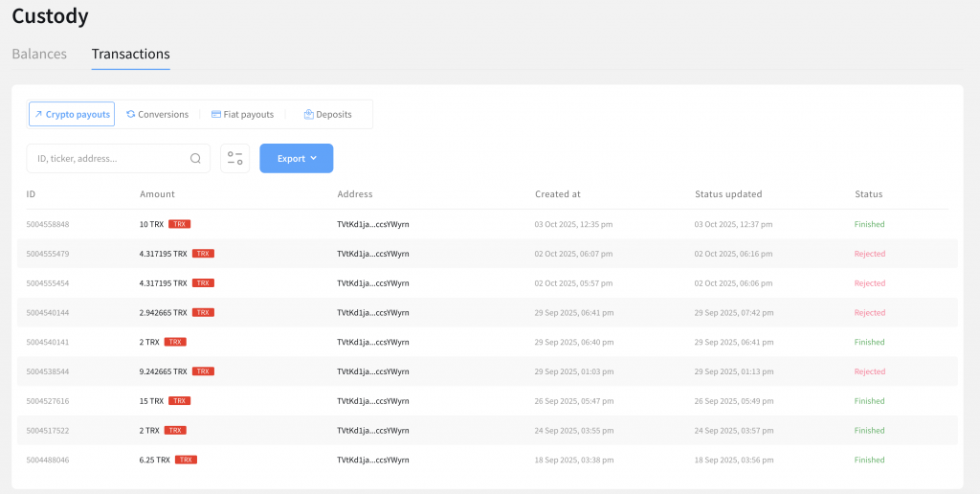Click the search magnifier icon
This screenshot has width=980, height=494.
click(x=195, y=159)
